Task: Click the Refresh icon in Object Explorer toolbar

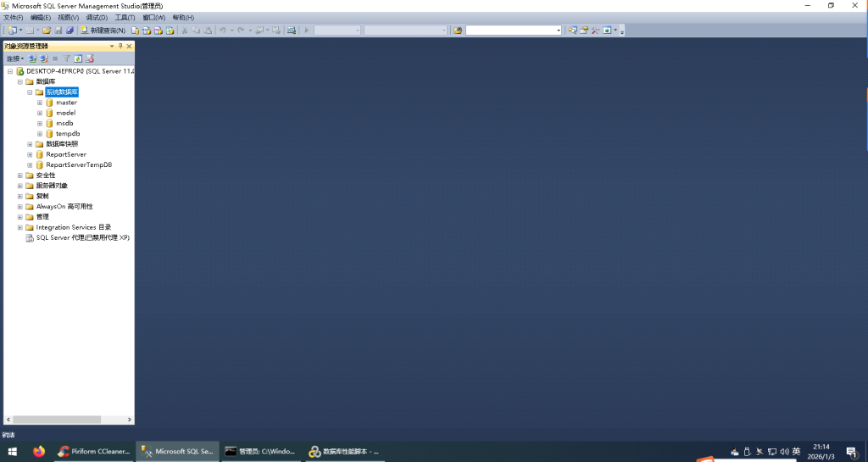Action: [x=78, y=59]
